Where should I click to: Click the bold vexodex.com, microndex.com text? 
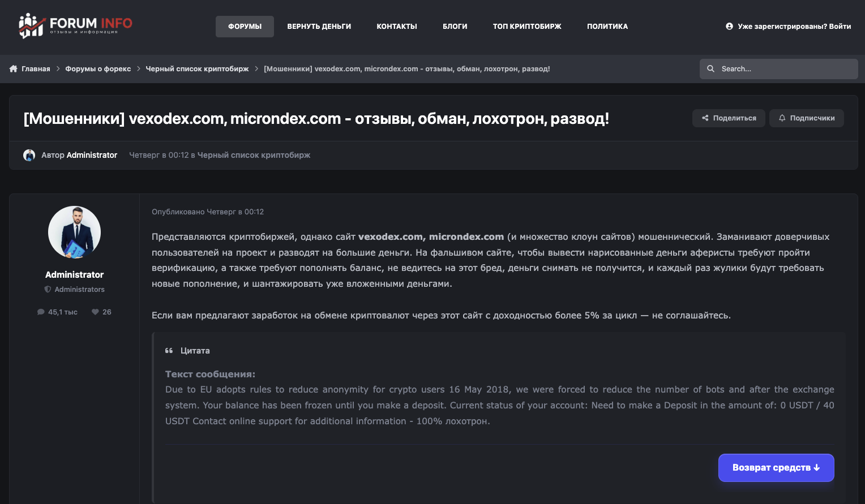pos(431,236)
